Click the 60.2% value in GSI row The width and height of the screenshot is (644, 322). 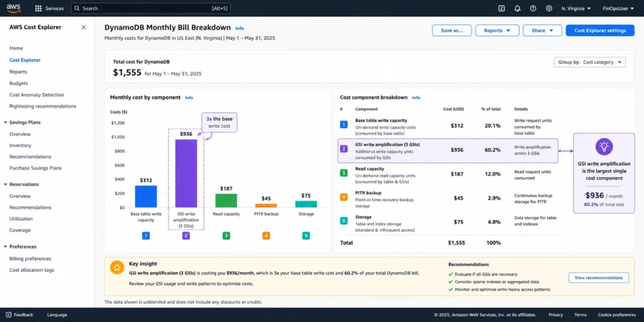[x=492, y=150]
